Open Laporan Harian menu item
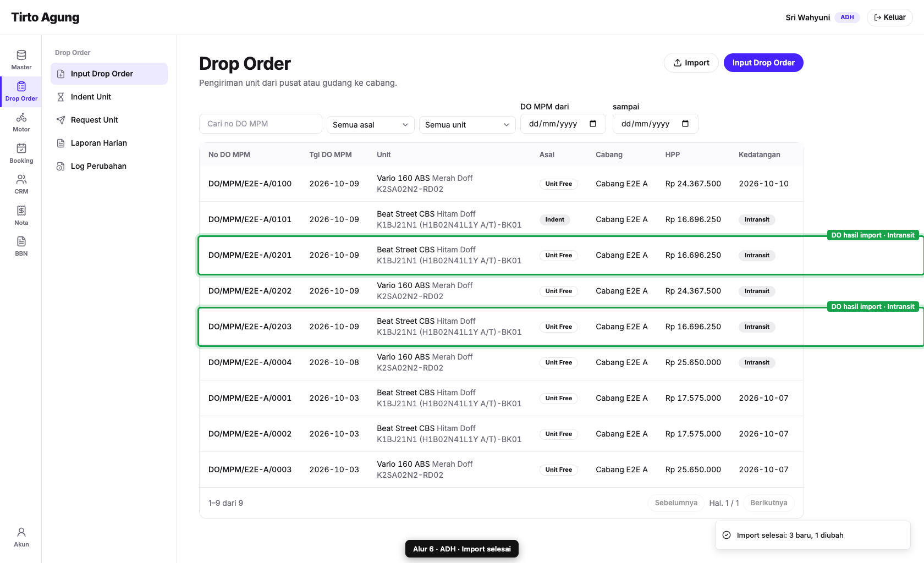Screen dimensions: 924x563 click(x=109, y=143)
